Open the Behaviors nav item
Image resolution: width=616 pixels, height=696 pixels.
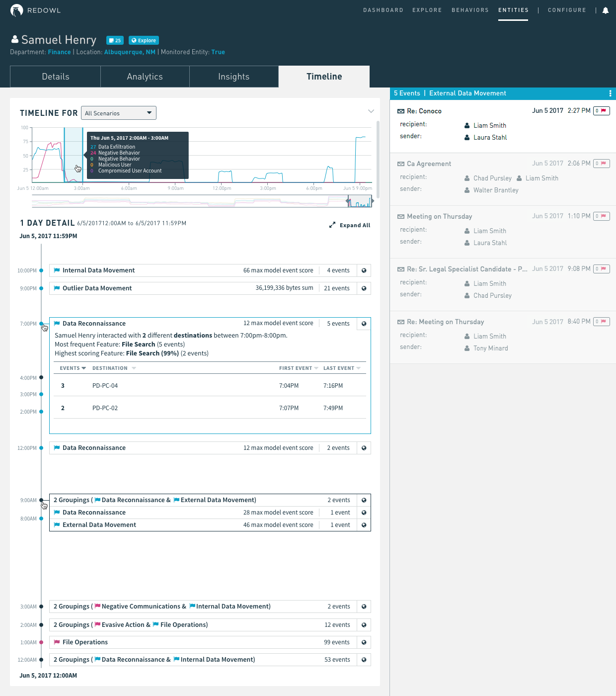470,10
